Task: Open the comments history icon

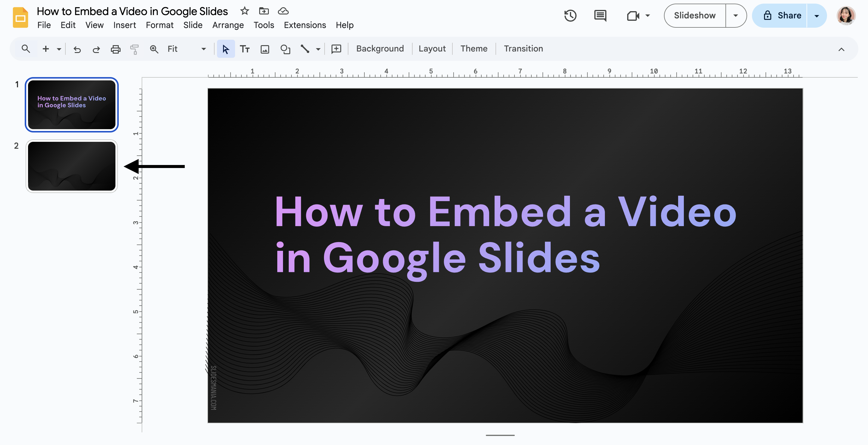Action: click(600, 15)
